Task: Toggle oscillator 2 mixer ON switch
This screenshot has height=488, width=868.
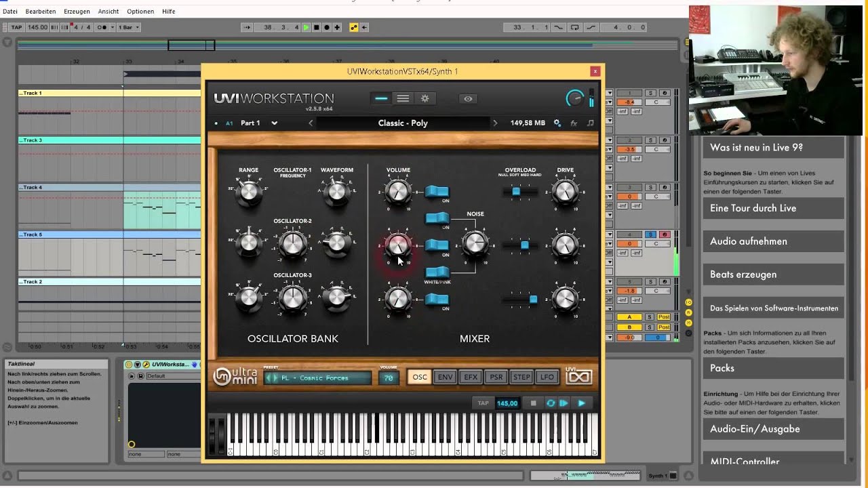Action: (x=437, y=245)
